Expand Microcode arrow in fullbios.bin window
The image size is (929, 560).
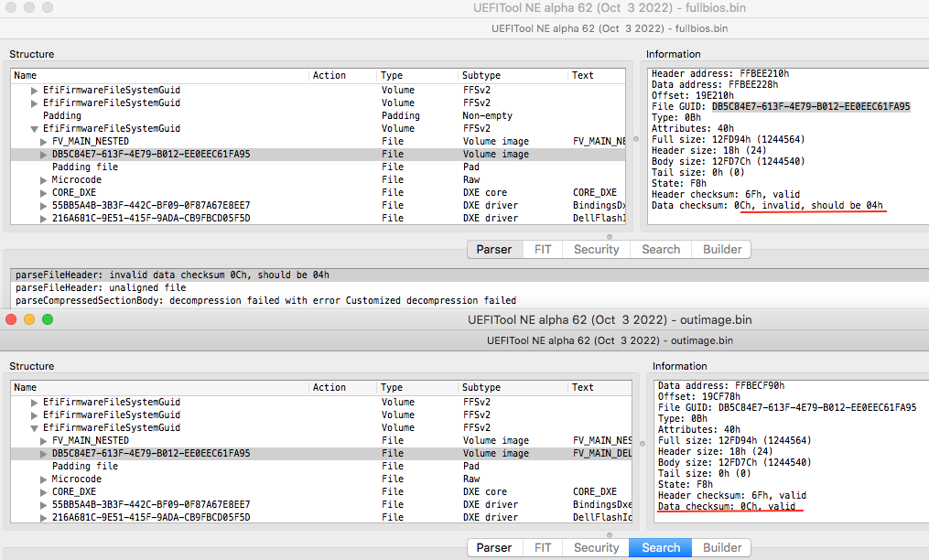tap(43, 180)
